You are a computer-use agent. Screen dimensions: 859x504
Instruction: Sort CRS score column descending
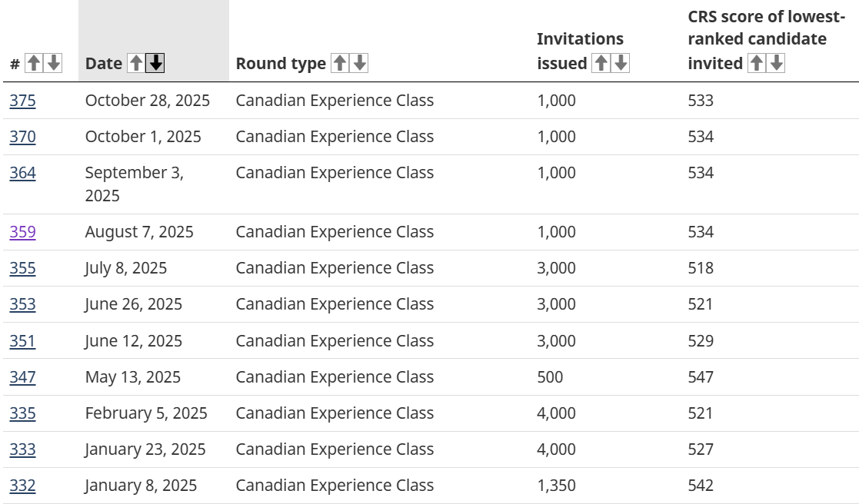(777, 63)
